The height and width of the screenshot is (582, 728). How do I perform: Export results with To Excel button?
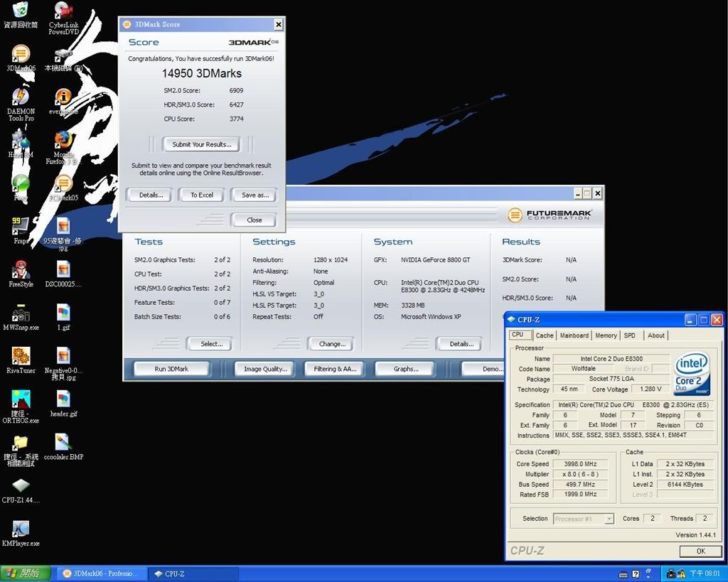pos(201,195)
